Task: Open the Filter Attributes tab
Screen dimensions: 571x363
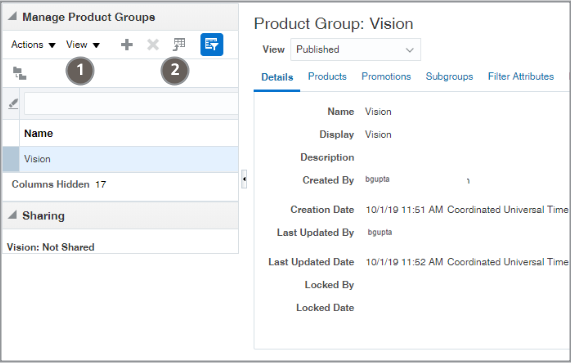Action: 521,76
